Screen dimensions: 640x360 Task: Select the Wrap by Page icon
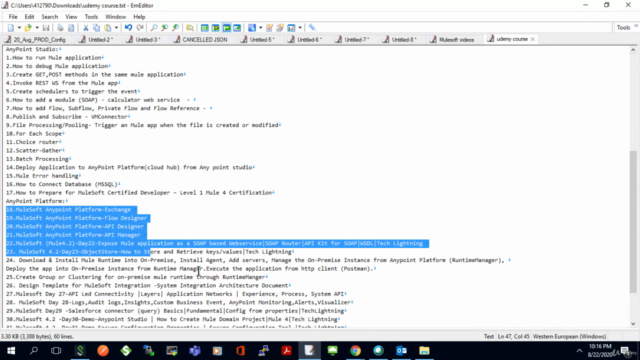tap(237, 28)
